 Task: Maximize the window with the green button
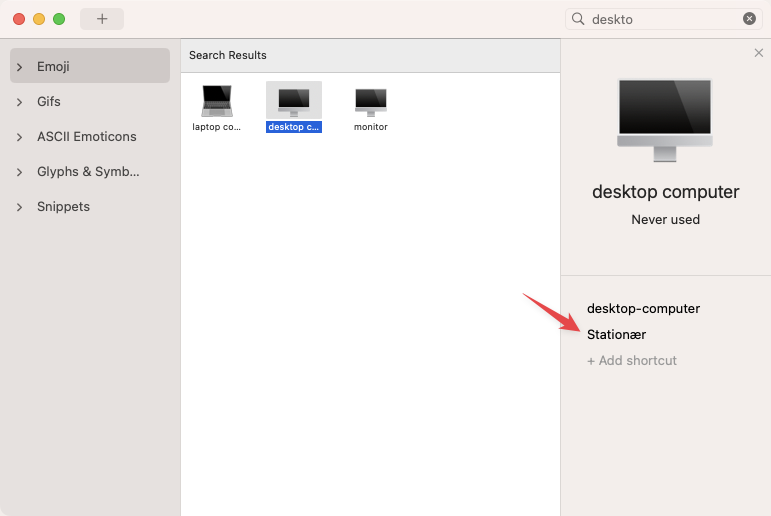(x=59, y=19)
